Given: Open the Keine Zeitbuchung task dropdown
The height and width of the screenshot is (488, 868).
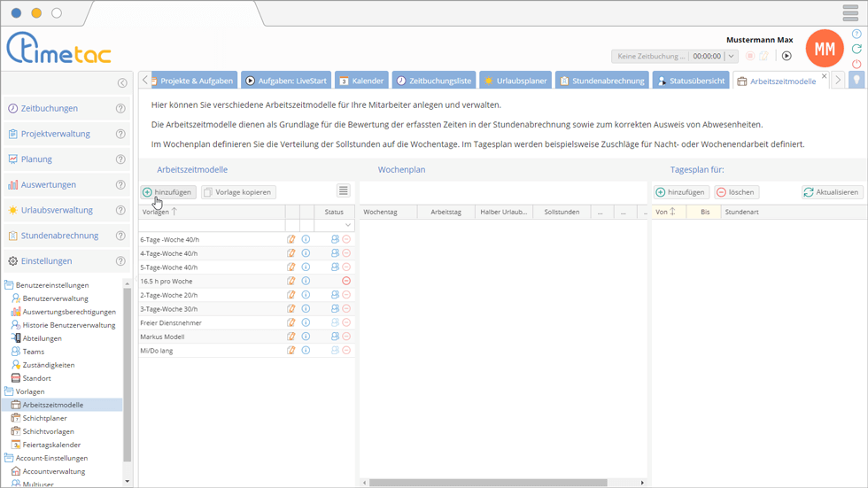Looking at the screenshot, I should point(731,57).
